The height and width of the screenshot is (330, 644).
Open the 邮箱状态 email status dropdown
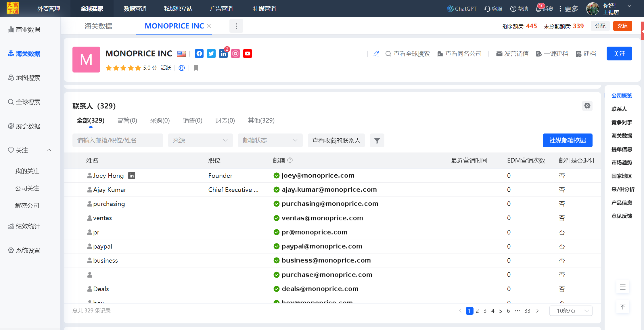click(270, 140)
